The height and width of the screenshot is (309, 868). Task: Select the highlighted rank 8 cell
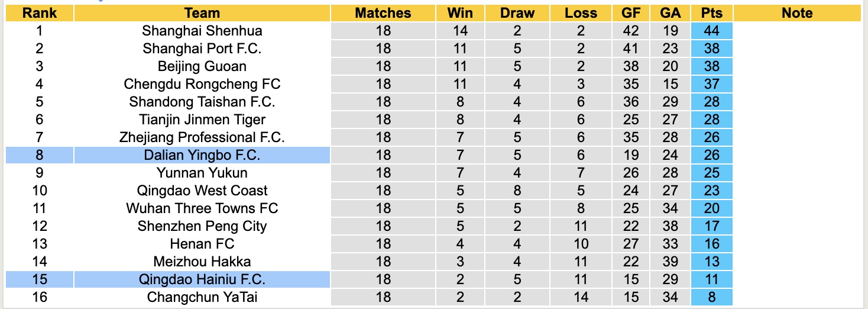[x=39, y=155]
